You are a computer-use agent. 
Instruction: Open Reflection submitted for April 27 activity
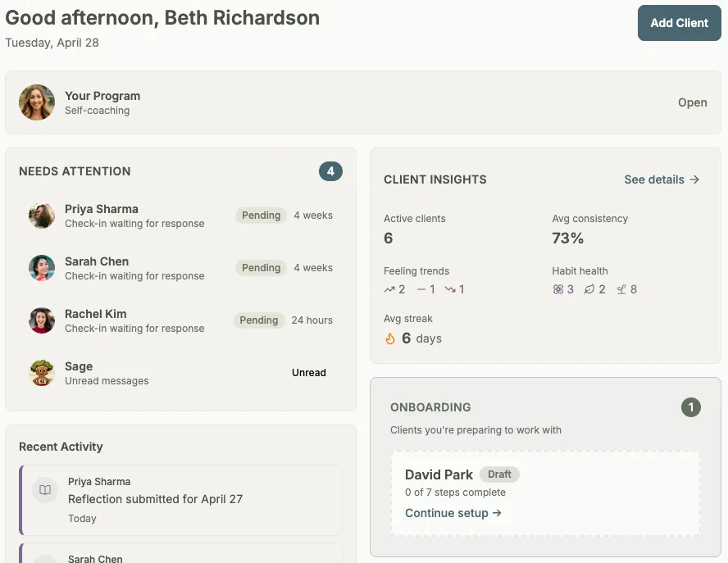[155, 499]
